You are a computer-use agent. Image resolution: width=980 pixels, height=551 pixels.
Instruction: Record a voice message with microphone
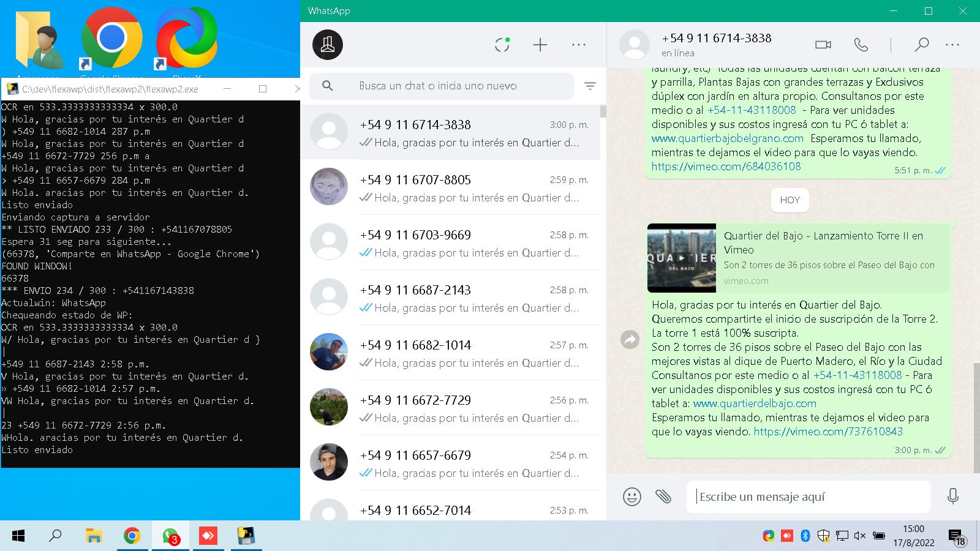(953, 497)
